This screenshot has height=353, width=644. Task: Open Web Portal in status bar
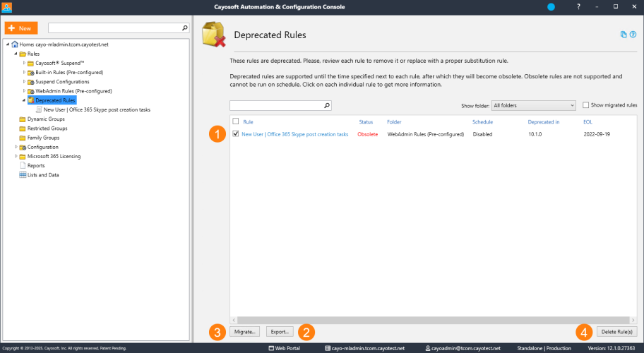284,348
